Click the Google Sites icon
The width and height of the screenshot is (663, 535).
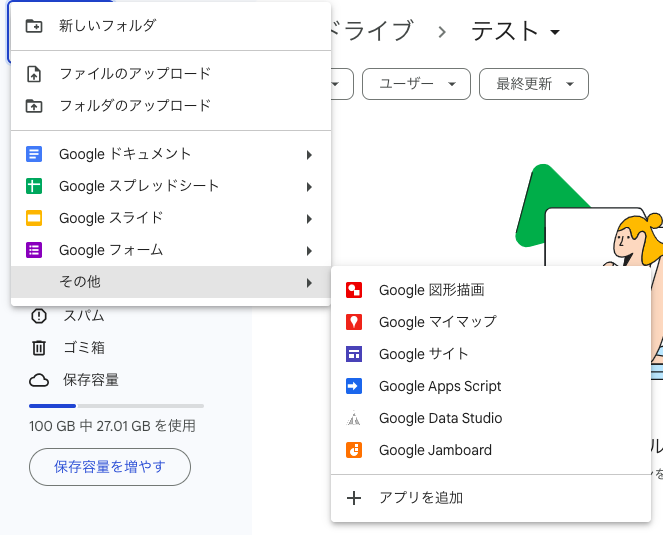354,354
